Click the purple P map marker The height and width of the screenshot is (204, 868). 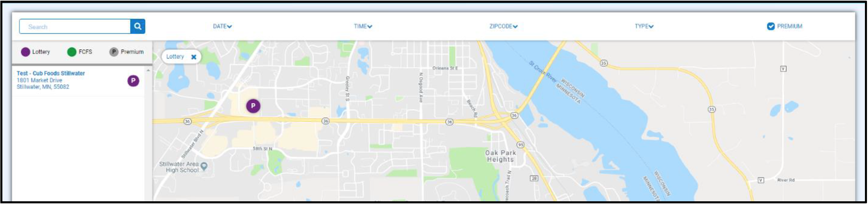click(x=253, y=106)
